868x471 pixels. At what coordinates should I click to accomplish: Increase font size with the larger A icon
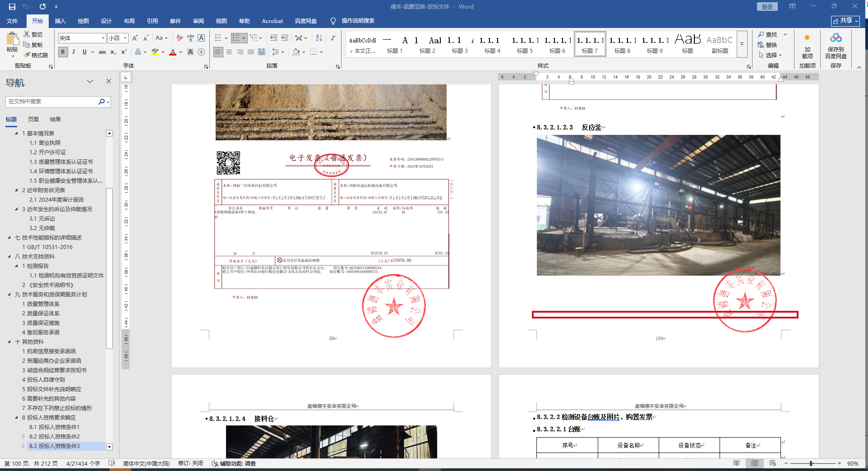[x=135, y=38]
